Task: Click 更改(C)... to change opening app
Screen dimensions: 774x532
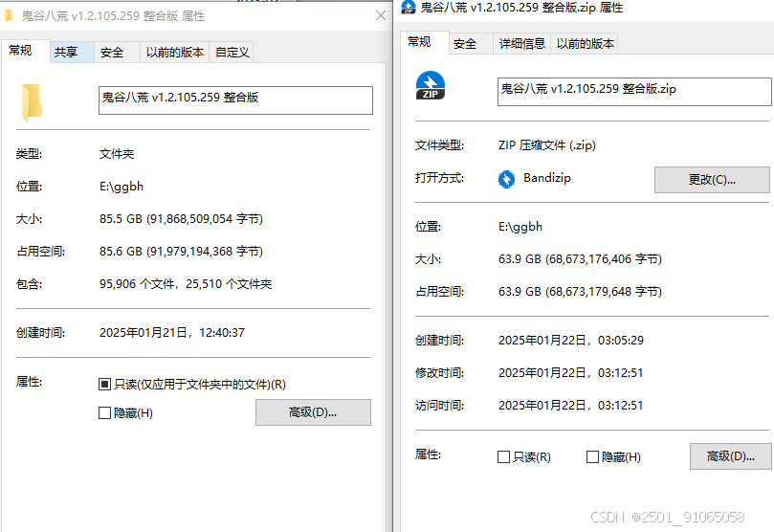Action: pos(712,180)
